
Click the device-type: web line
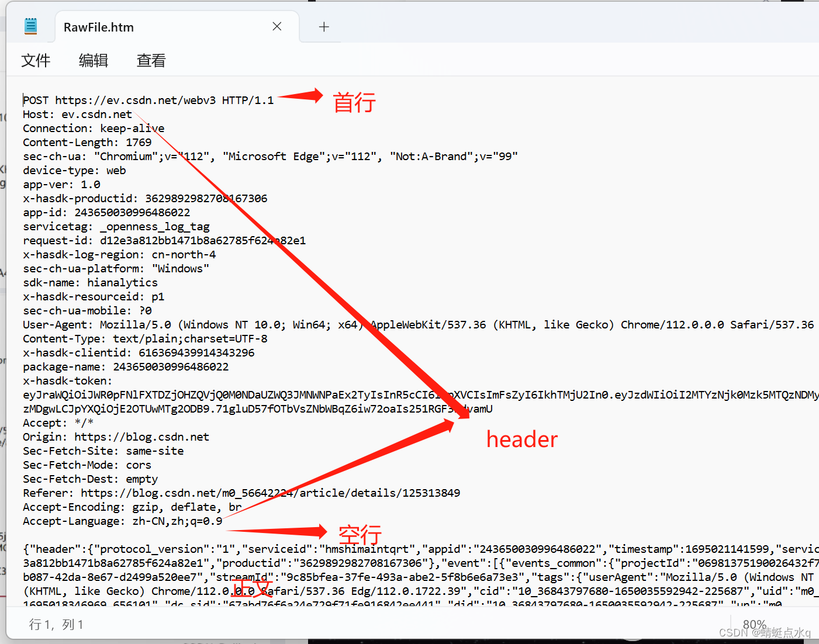tap(74, 170)
